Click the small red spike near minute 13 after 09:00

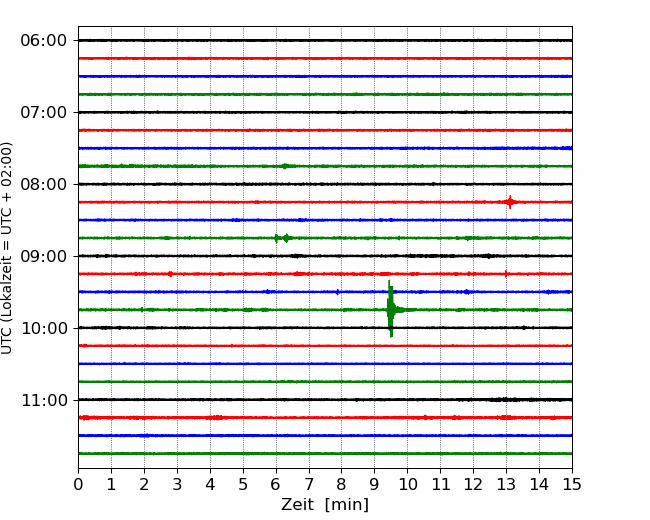[506, 273]
